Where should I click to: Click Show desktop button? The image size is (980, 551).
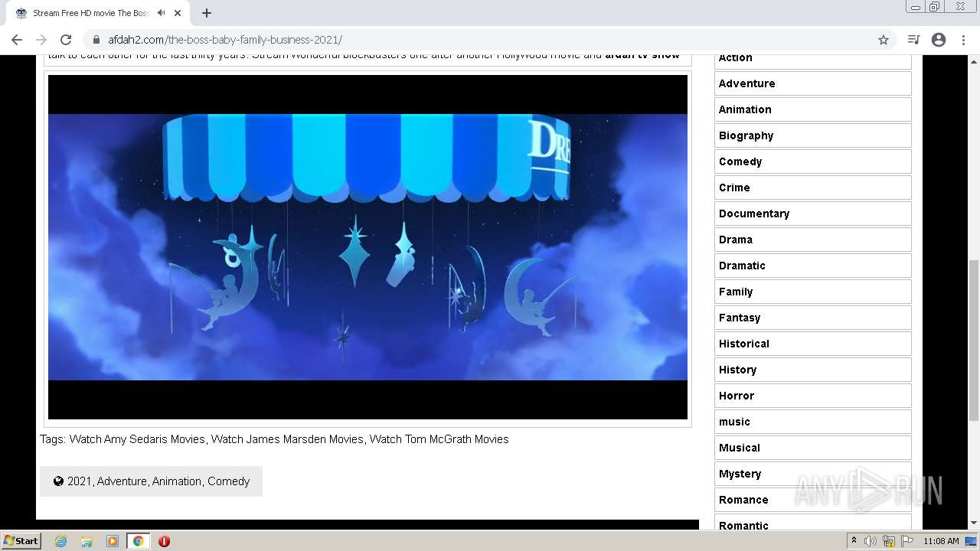(x=972, y=541)
